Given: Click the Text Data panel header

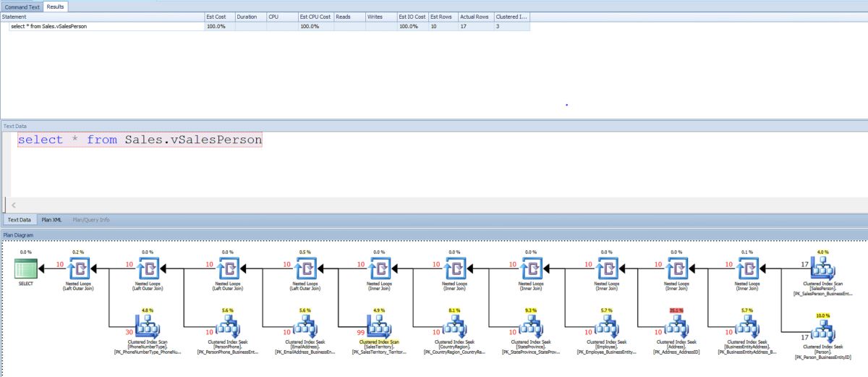Looking at the screenshot, I should (x=434, y=126).
